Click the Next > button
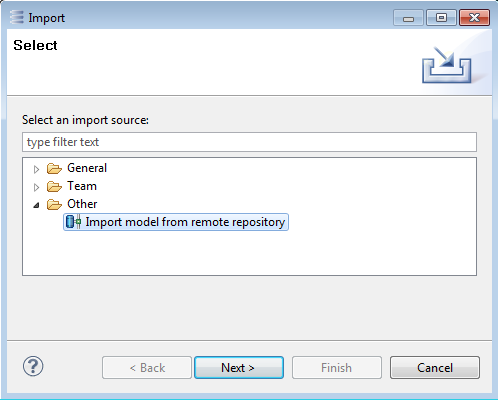 coord(239,368)
